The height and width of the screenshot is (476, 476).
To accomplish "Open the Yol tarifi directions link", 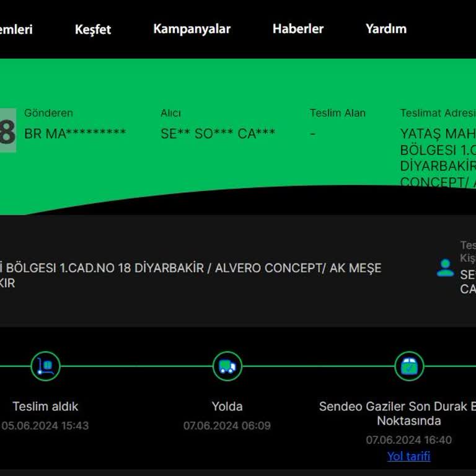I will point(409,456).
